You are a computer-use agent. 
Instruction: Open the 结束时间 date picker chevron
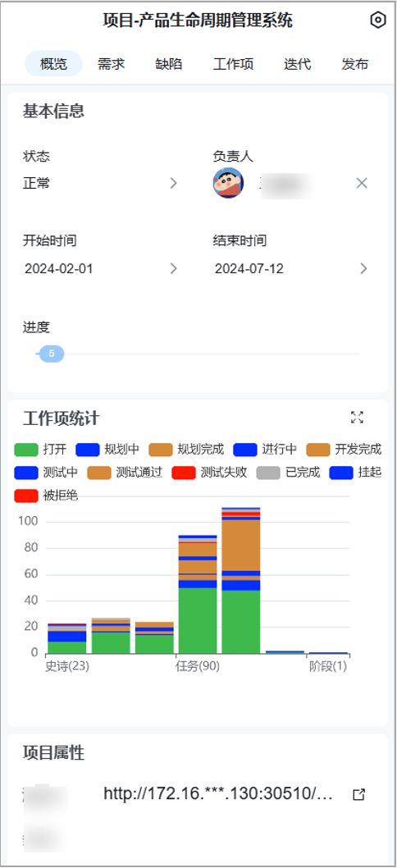tap(363, 269)
